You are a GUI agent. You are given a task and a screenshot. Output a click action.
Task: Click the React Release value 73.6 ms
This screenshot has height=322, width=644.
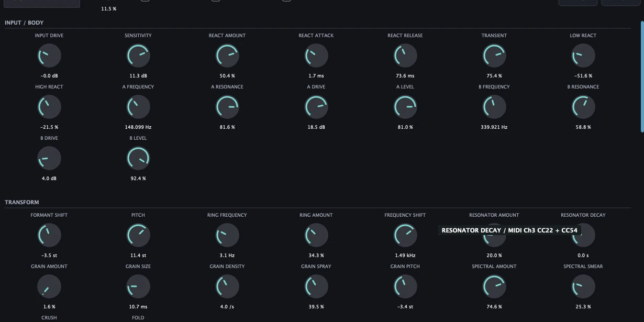pyautogui.click(x=405, y=76)
